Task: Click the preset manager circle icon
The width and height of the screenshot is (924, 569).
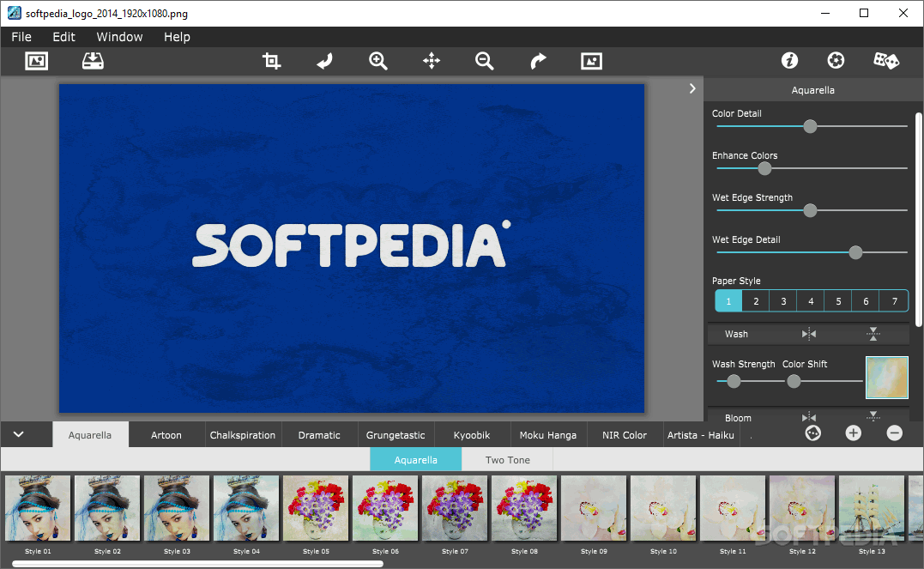Action: pyautogui.click(x=813, y=433)
